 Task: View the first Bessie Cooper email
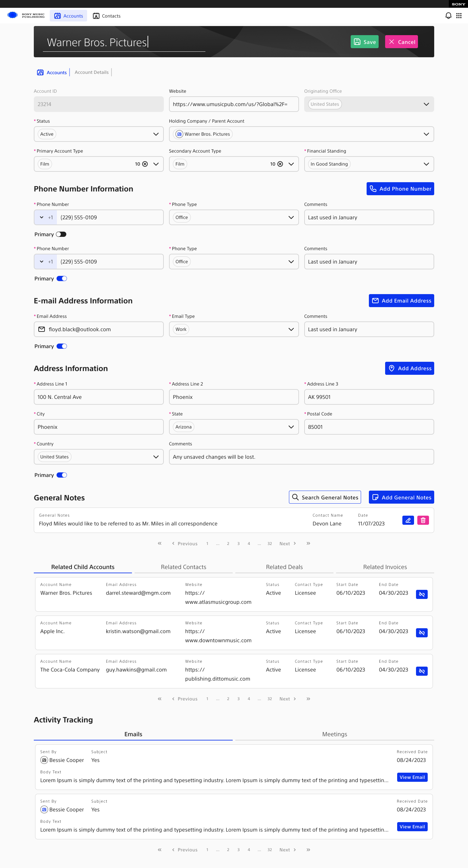click(412, 777)
